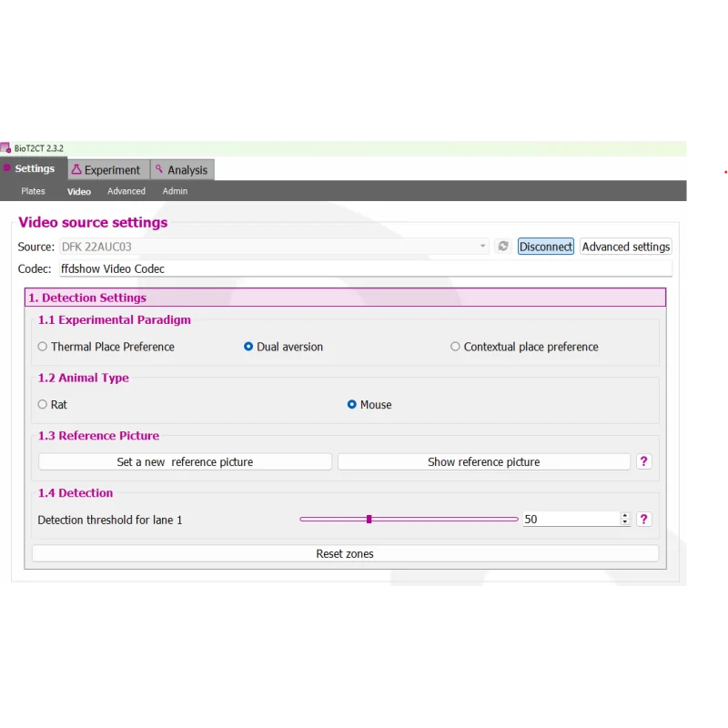The width and height of the screenshot is (728, 728).
Task: Click the gear icon on Settings tab
Action: pyautogui.click(x=11, y=169)
